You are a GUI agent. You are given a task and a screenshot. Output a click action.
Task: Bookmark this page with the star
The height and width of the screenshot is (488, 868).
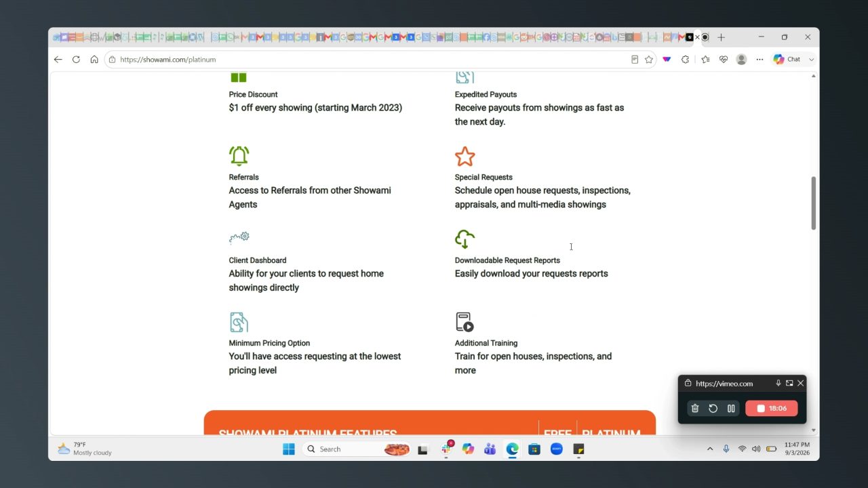pos(649,60)
